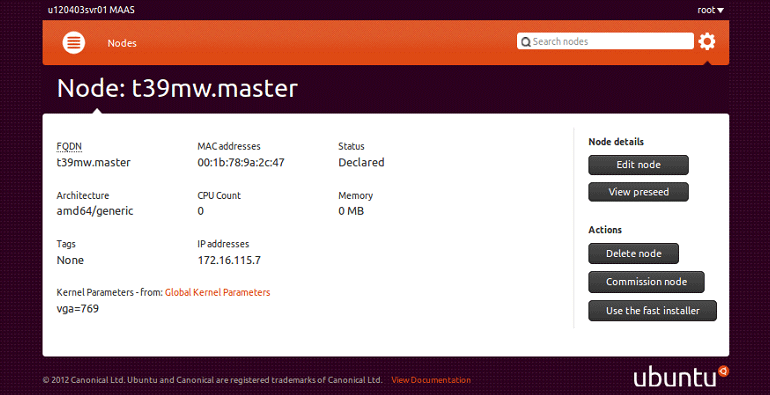
Task: Focus the Search nodes field
Action: pyautogui.click(x=605, y=41)
